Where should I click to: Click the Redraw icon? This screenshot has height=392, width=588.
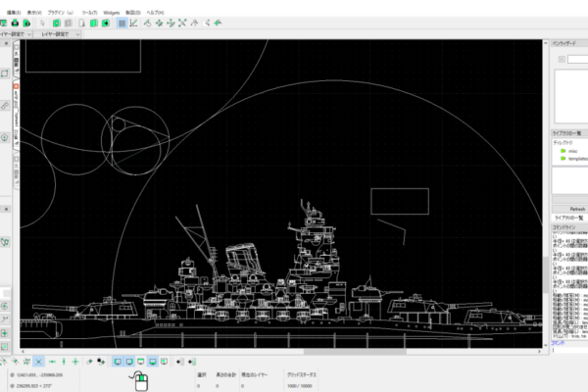pyautogui.click(x=147, y=24)
